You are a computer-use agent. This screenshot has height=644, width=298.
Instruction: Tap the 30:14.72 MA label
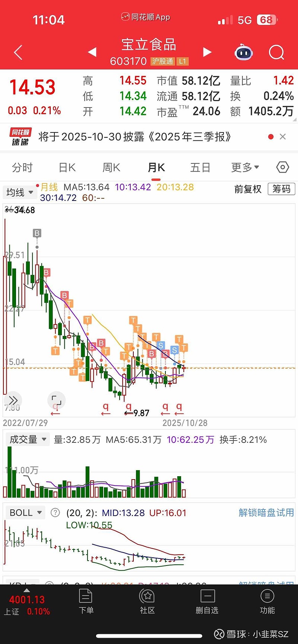point(58,198)
